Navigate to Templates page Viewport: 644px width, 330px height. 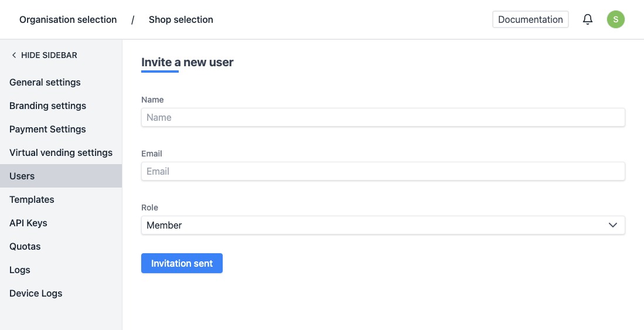(x=32, y=199)
